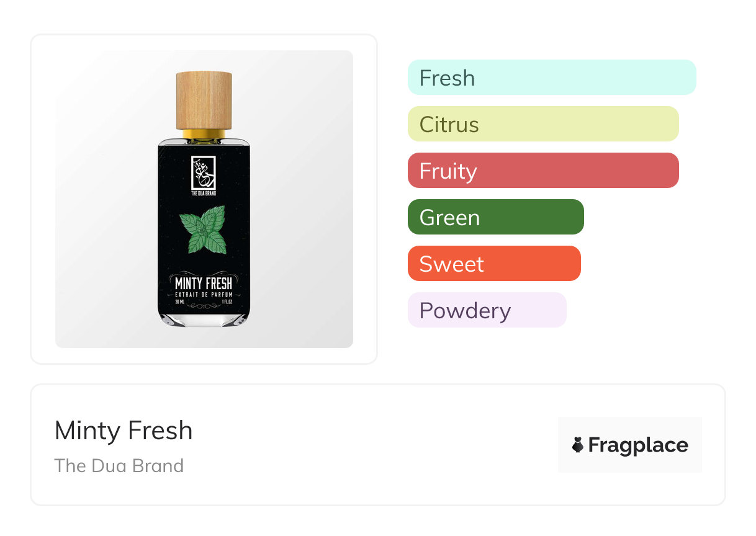Click the Dua Brand logo on bottle
Image resolution: width=756 pixels, height=536 pixels.
(204, 172)
